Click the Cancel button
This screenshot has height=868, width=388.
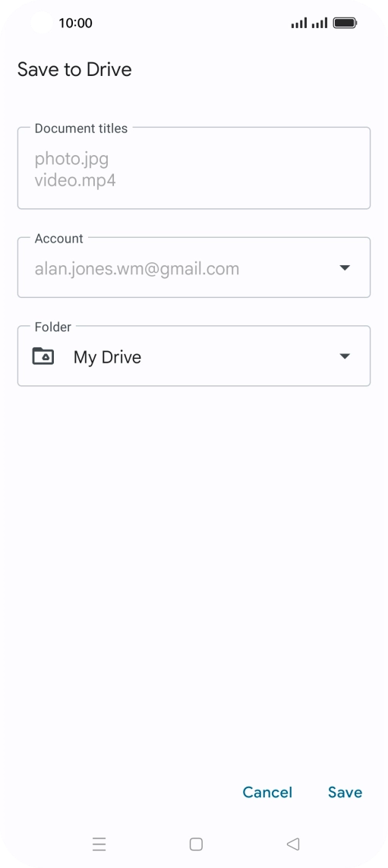point(267,792)
